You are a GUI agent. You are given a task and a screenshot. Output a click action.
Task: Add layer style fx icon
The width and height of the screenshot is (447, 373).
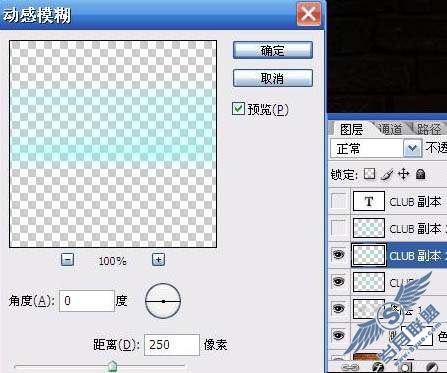pyautogui.click(x=378, y=368)
